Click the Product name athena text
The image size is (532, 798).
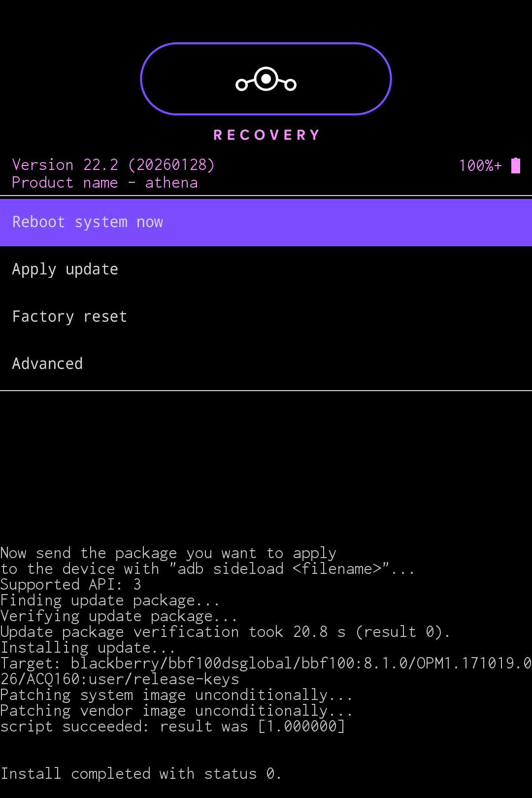coord(104,183)
